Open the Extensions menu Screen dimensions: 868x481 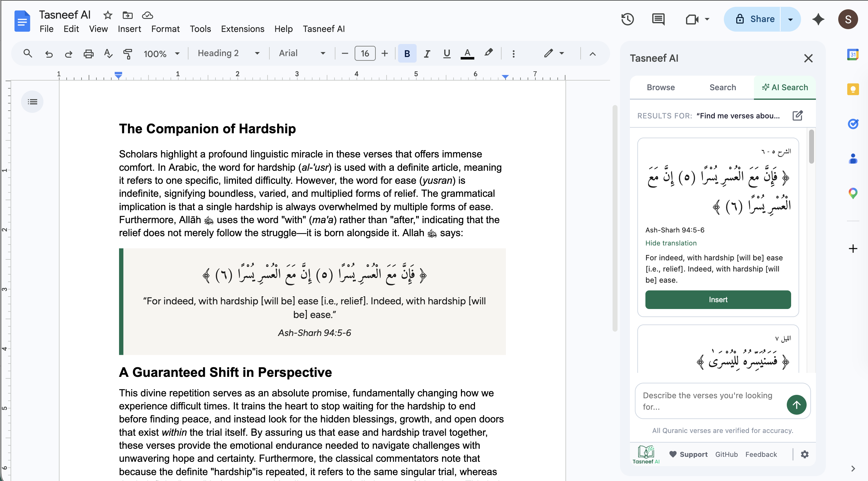tap(242, 29)
